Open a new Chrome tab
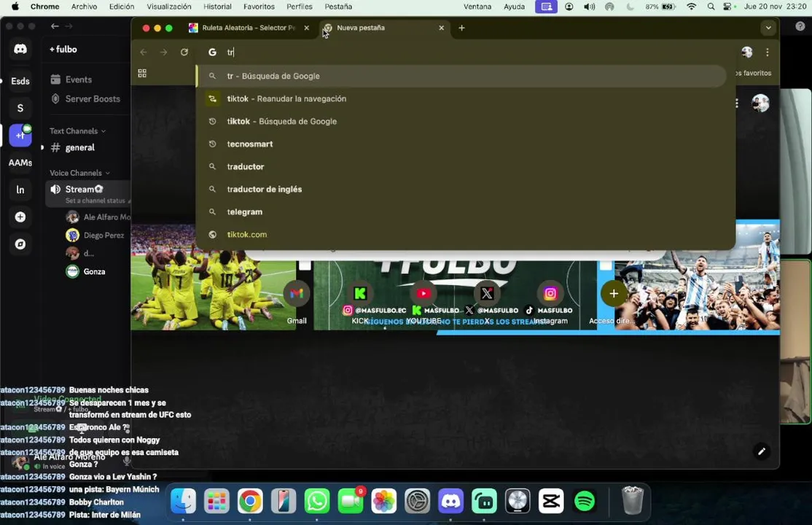812x525 pixels. click(461, 28)
